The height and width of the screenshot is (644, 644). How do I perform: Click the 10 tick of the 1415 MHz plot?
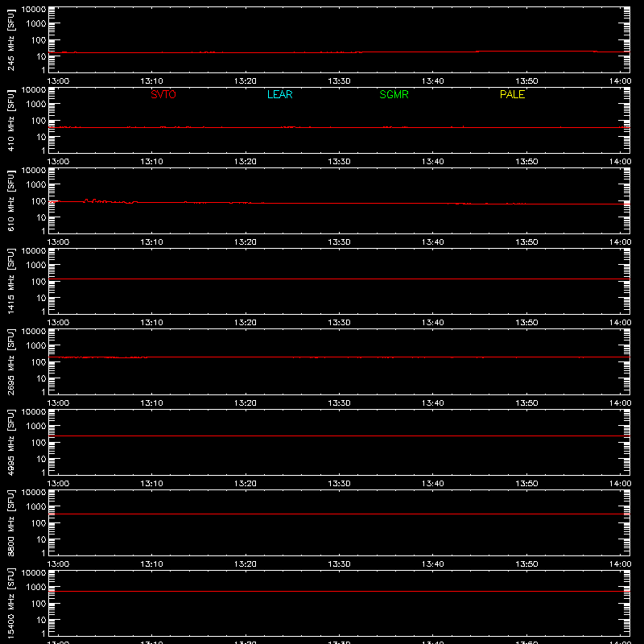pyautogui.click(x=41, y=298)
